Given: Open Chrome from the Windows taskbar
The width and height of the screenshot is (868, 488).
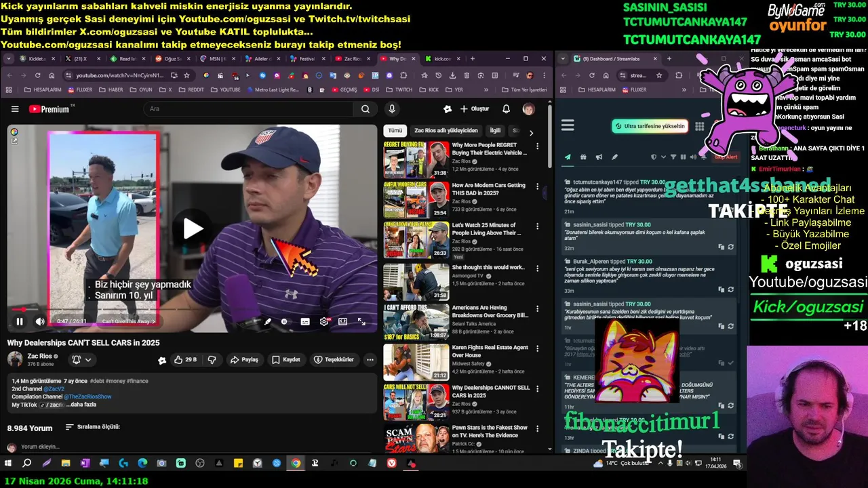Looking at the screenshot, I should 296,464.
